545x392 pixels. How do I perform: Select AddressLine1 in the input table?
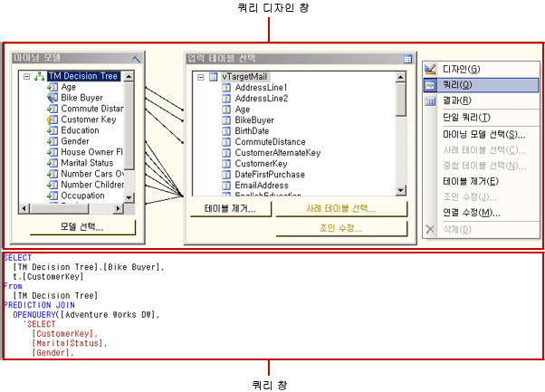261,88
